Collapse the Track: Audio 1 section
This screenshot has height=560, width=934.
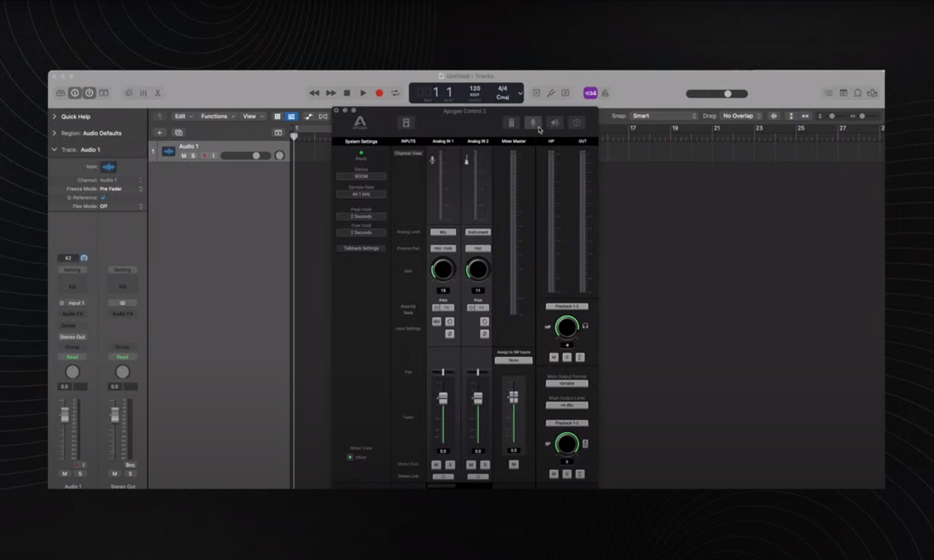[54, 149]
